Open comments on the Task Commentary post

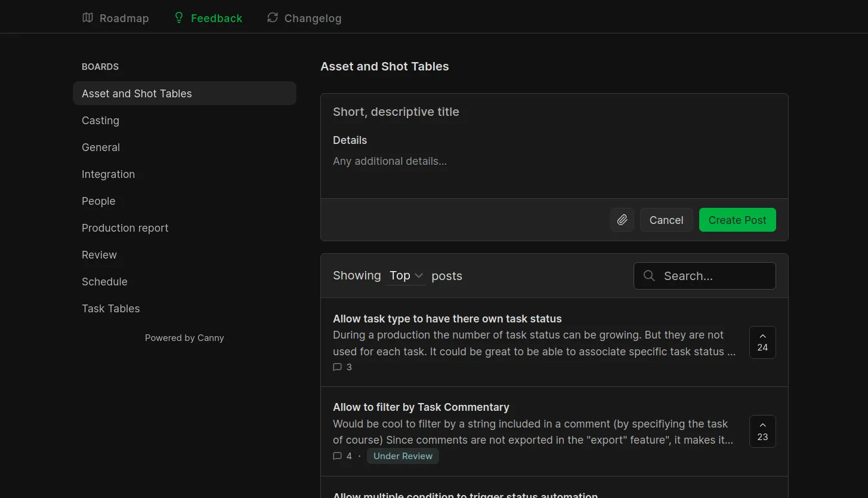coord(342,456)
